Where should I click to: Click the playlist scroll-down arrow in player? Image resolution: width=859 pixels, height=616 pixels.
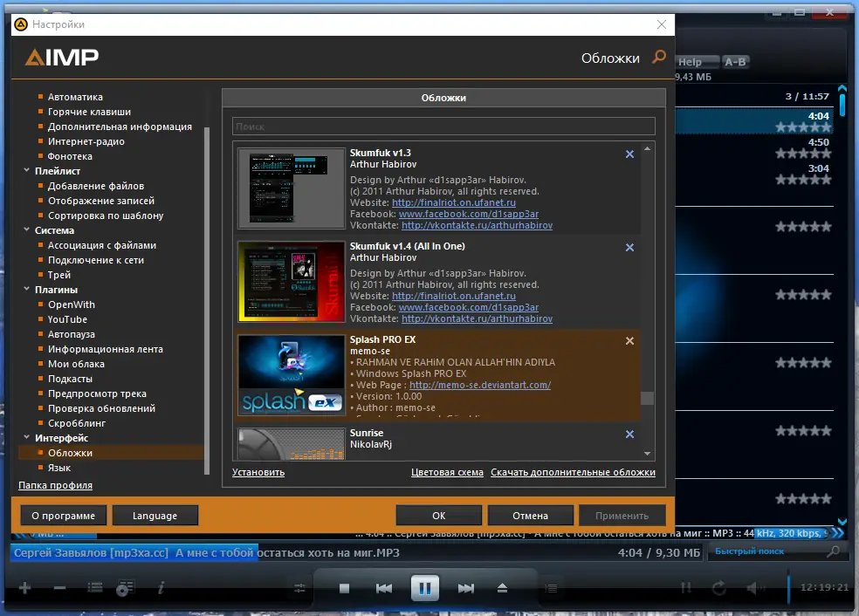pos(842,521)
